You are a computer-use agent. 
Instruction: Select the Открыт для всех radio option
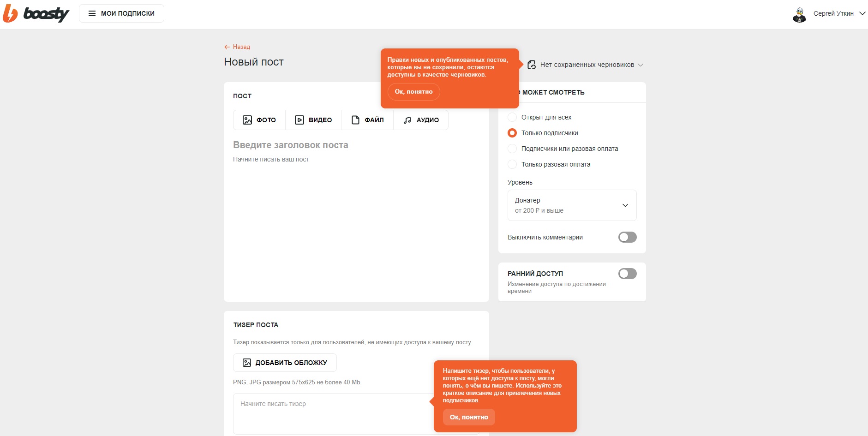tap(512, 117)
